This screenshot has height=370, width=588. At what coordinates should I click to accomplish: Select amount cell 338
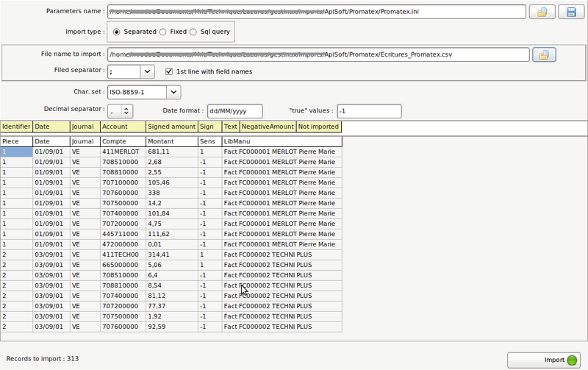pos(172,193)
